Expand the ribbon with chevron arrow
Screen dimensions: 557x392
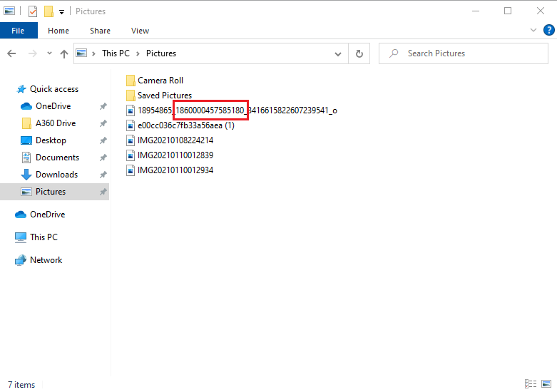[x=533, y=30]
